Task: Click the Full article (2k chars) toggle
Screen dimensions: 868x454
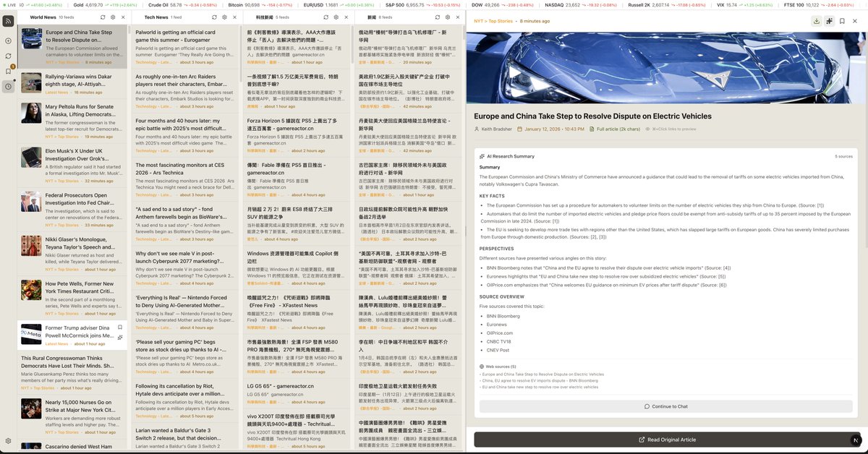Action: tap(615, 129)
